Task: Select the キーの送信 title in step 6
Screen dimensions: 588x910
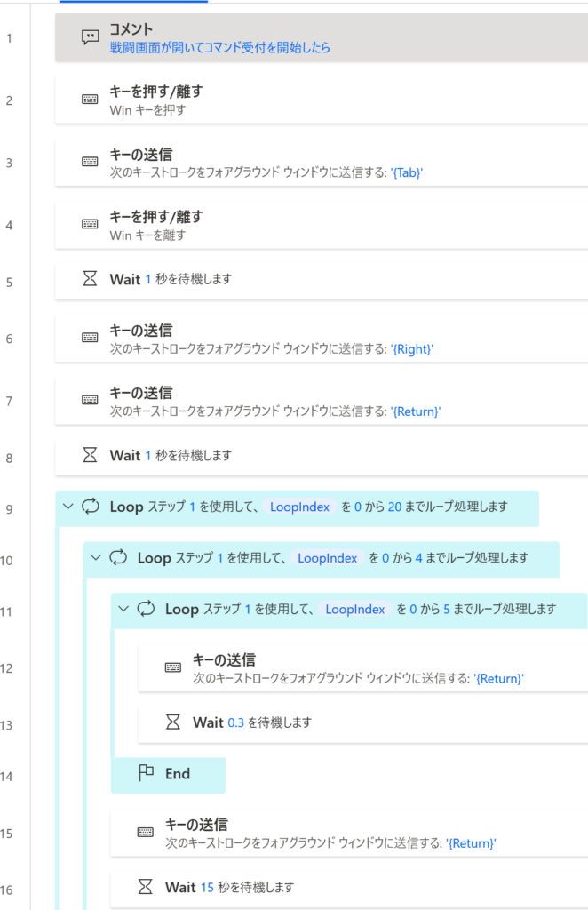Action: pyautogui.click(x=141, y=331)
